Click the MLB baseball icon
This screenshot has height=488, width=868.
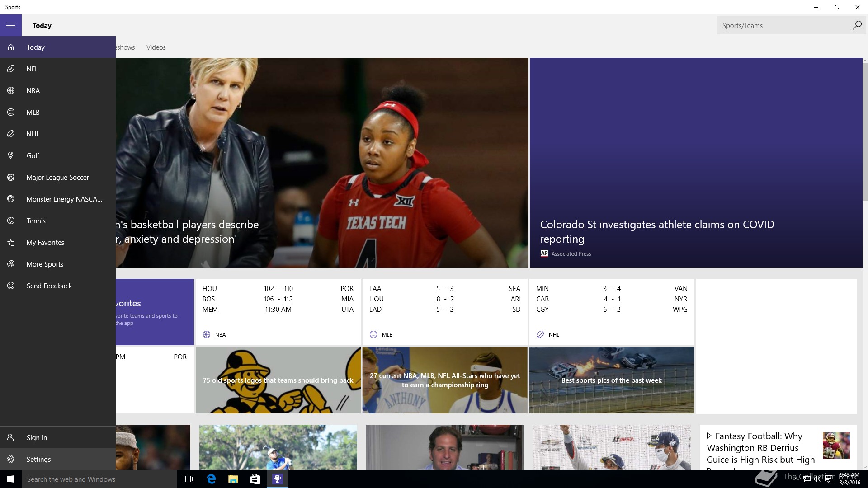11,112
